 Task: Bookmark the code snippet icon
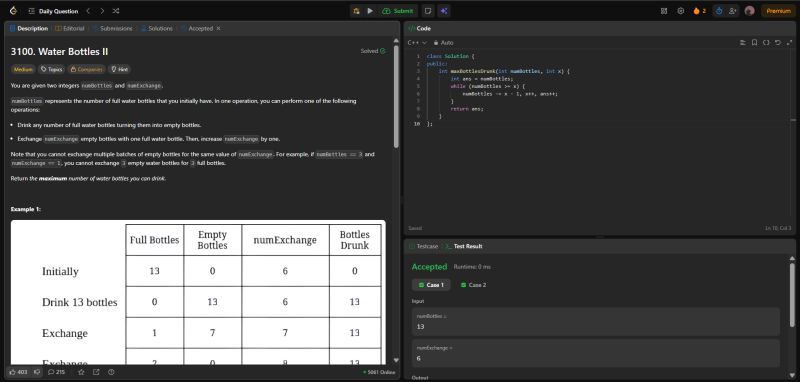point(754,43)
